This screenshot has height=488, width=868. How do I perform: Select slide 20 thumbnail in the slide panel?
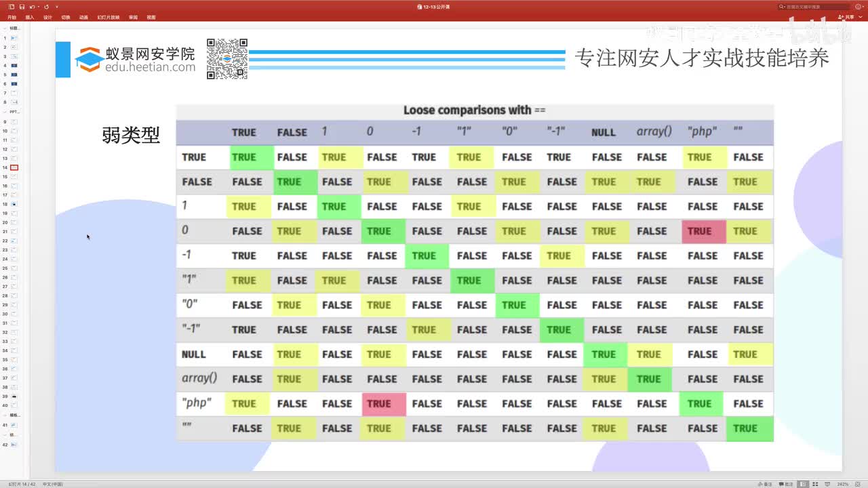[14, 222]
